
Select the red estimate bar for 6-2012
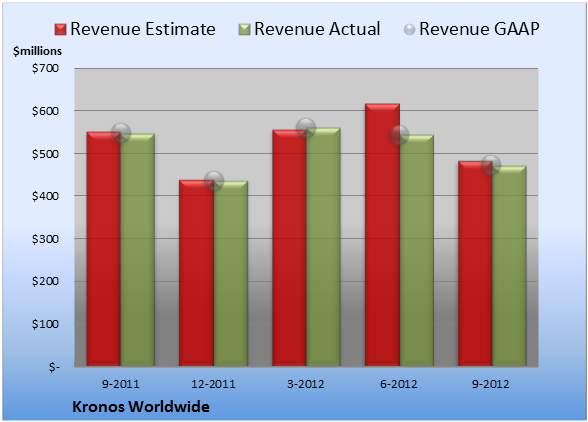click(x=382, y=235)
